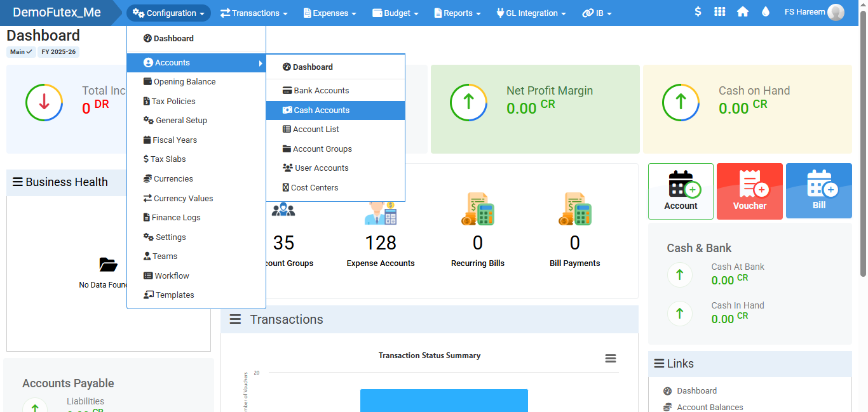This screenshot has height=412, width=868.
Task: Open Cost Centers submenu item
Action: click(x=315, y=188)
